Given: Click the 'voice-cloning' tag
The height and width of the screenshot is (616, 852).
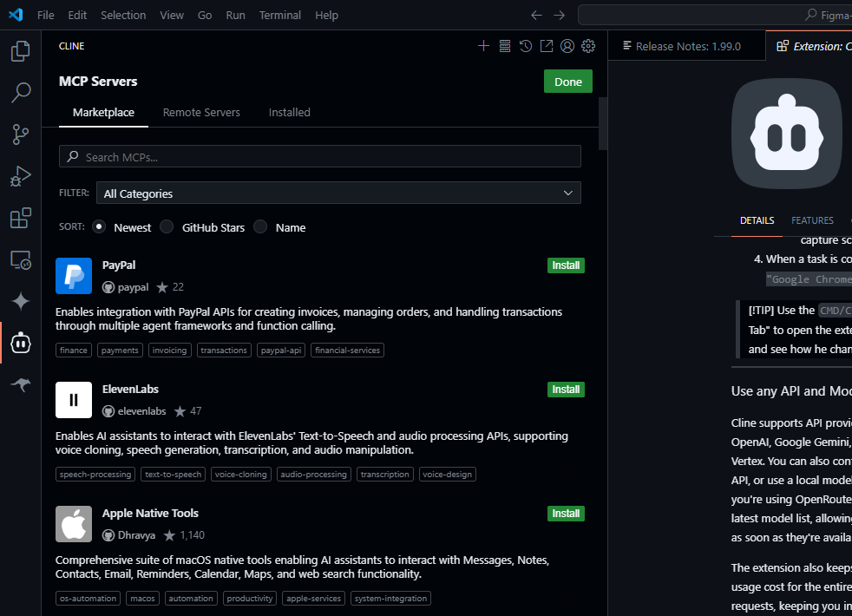Looking at the screenshot, I should coord(240,475).
